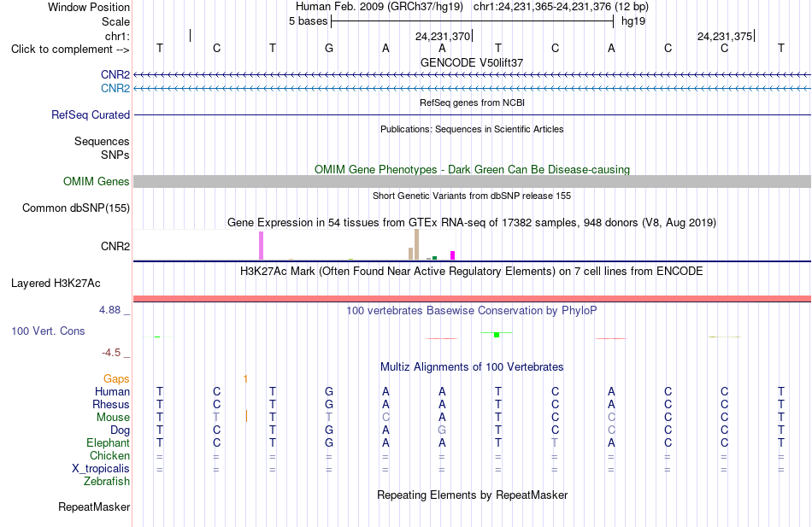Screen dimensions: 812x527
Task: Click the tall tan bar in the GTEx chart
Action: point(416,244)
